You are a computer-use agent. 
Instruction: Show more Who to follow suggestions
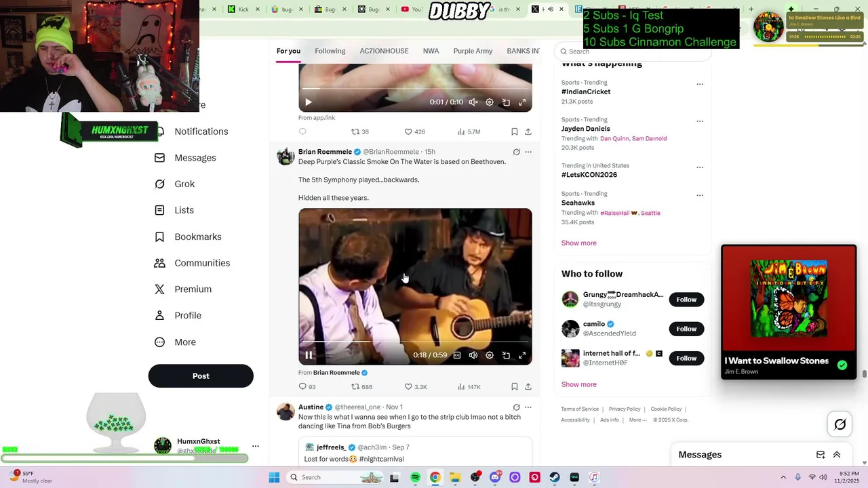579,385
